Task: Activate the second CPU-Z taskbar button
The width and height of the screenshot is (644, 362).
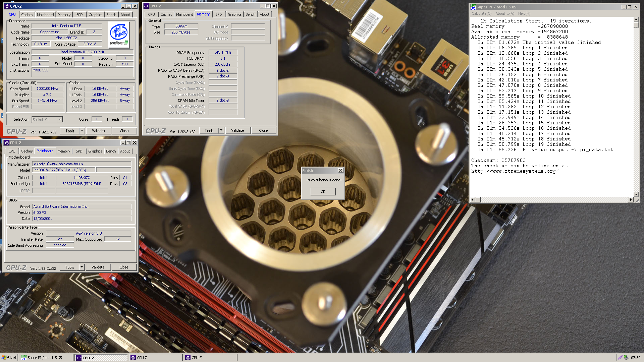Action: click(x=156, y=358)
